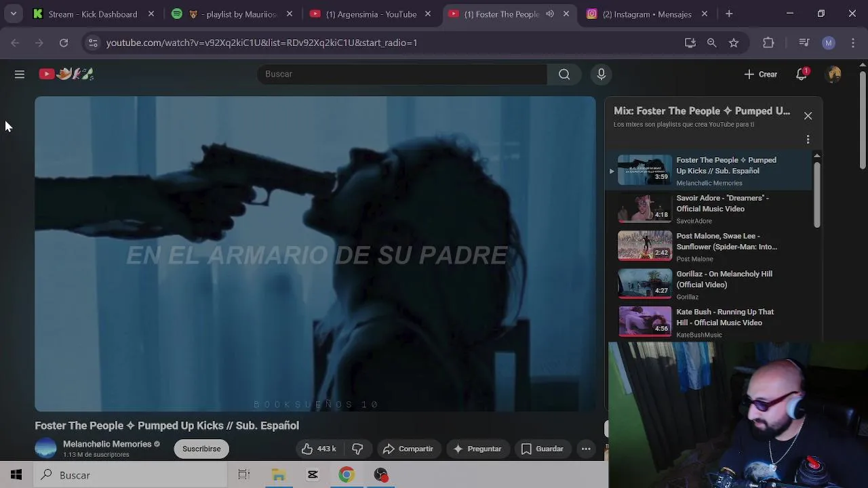Click the Crear button
The width and height of the screenshot is (868, 488).
pos(761,74)
